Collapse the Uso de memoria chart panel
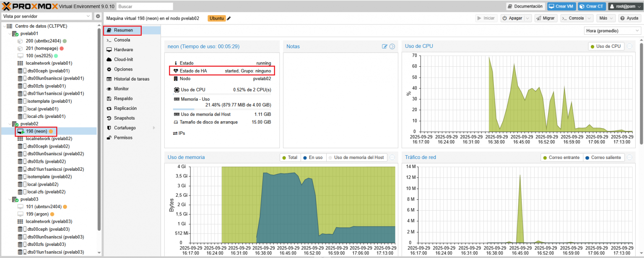 392,157
